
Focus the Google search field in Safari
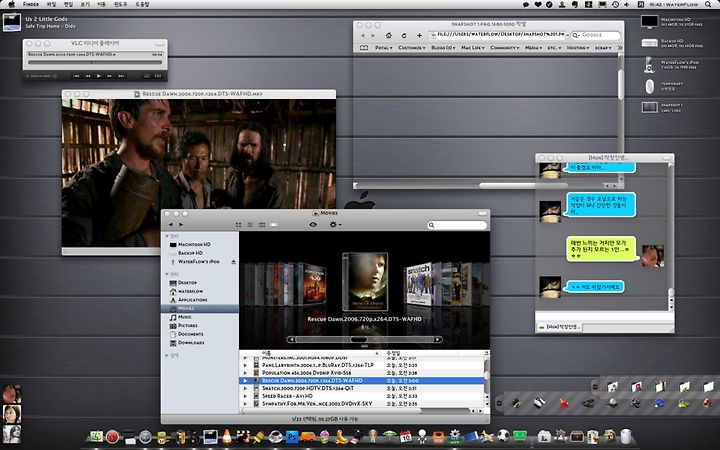click(x=596, y=35)
